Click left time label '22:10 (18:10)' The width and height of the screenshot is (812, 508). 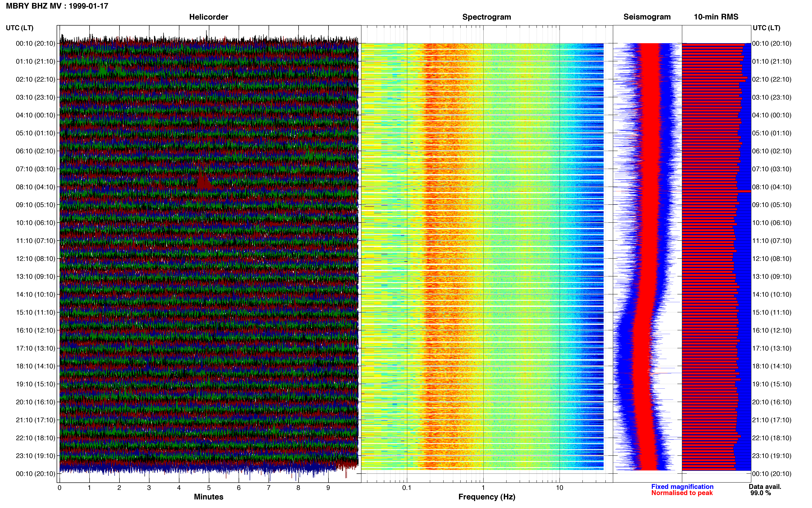pos(36,438)
